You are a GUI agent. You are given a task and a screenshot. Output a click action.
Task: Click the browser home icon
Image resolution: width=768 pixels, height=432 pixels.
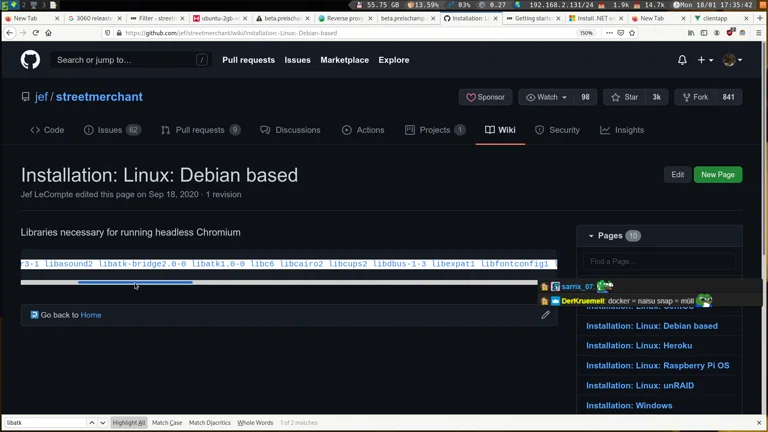(x=48, y=33)
